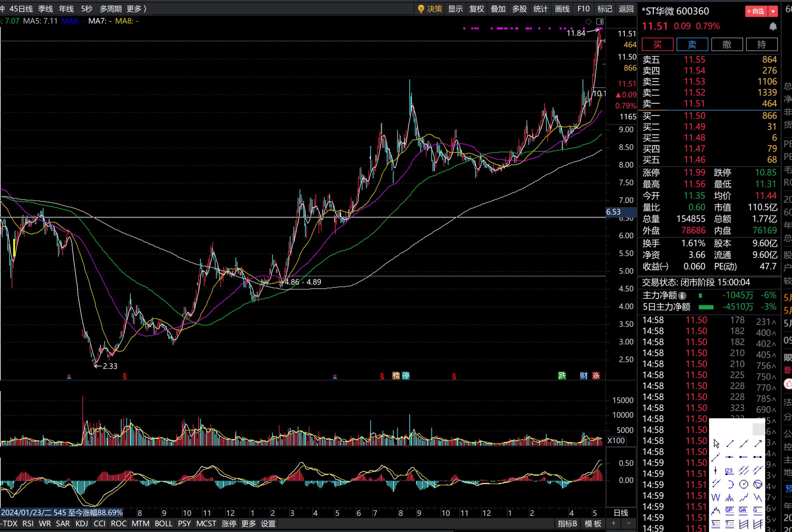The image size is (792, 532).
Task: Toggle the 决策 lightbulb decision feature
Action: point(430,9)
